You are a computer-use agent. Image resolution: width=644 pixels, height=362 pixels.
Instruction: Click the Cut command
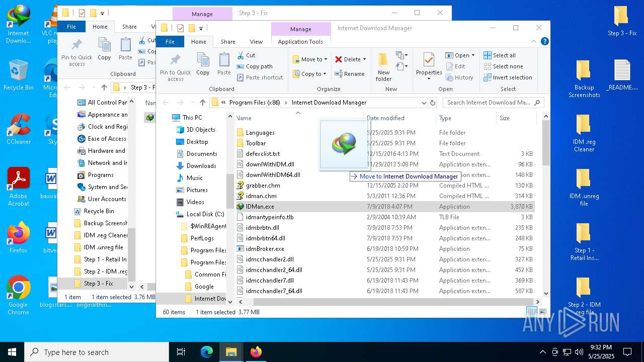click(246, 55)
